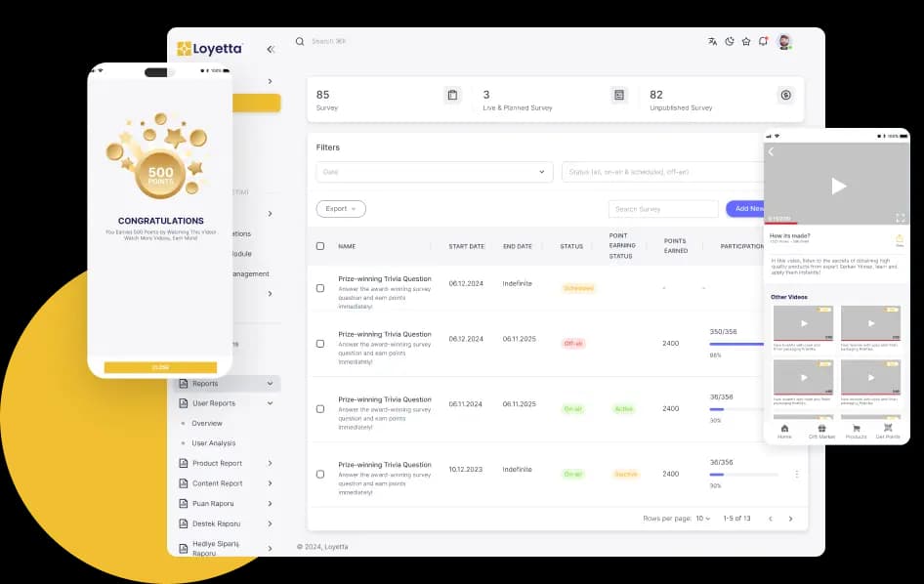Open the Export dropdown button

340,208
